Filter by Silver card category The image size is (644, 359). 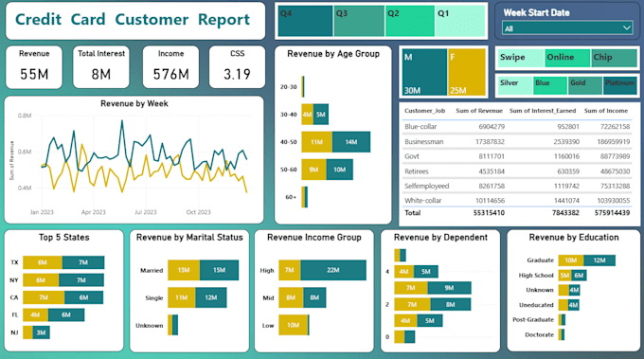(x=515, y=85)
